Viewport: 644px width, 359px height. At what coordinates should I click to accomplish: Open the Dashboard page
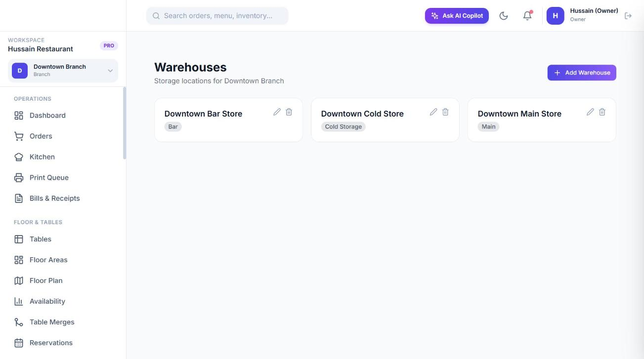pos(63,116)
